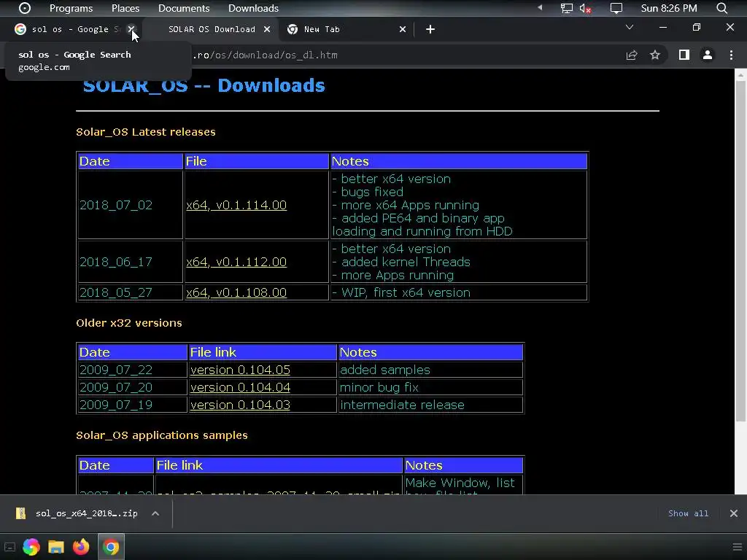Close the downloads shelf bar
747x560 pixels.
(x=734, y=513)
